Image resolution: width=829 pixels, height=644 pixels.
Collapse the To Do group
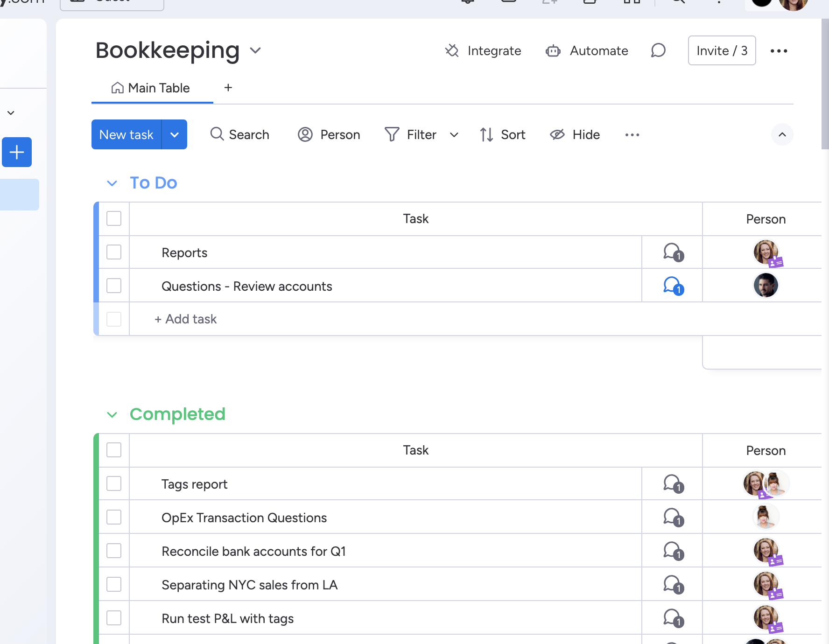click(112, 183)
